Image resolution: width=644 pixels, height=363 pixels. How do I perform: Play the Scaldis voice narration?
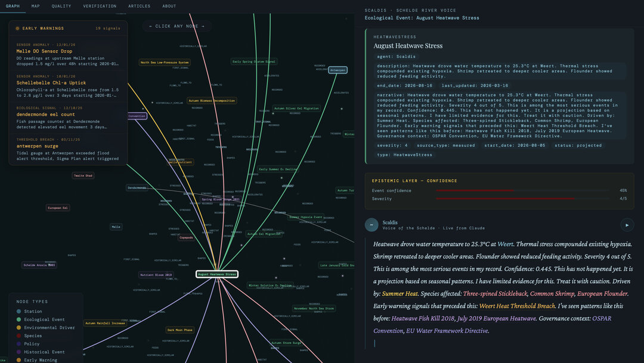[627, 225]
